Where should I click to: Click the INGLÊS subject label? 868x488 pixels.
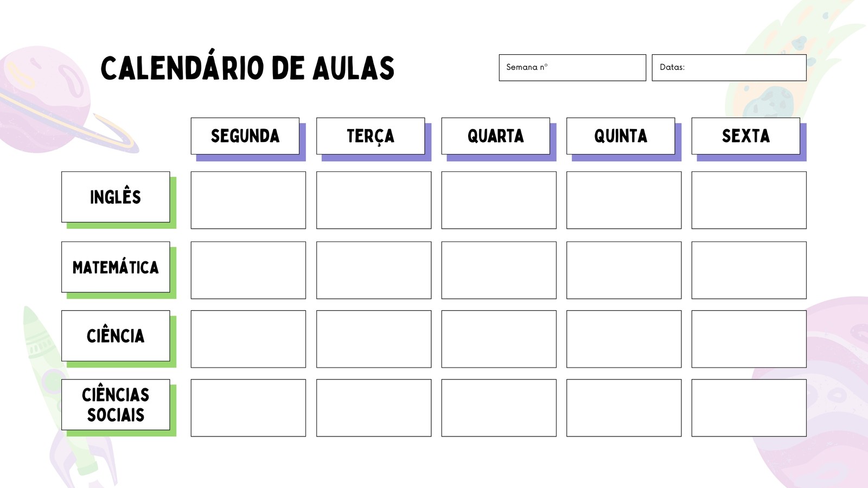coord(116,197)
